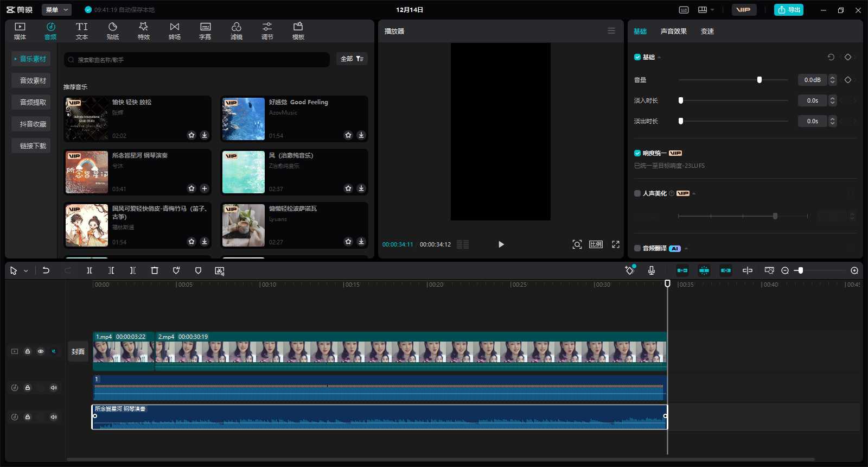The height and width of the screenshot is (467, 868).
Task: Click the delete clip trash icon
Action: [155, 270]
